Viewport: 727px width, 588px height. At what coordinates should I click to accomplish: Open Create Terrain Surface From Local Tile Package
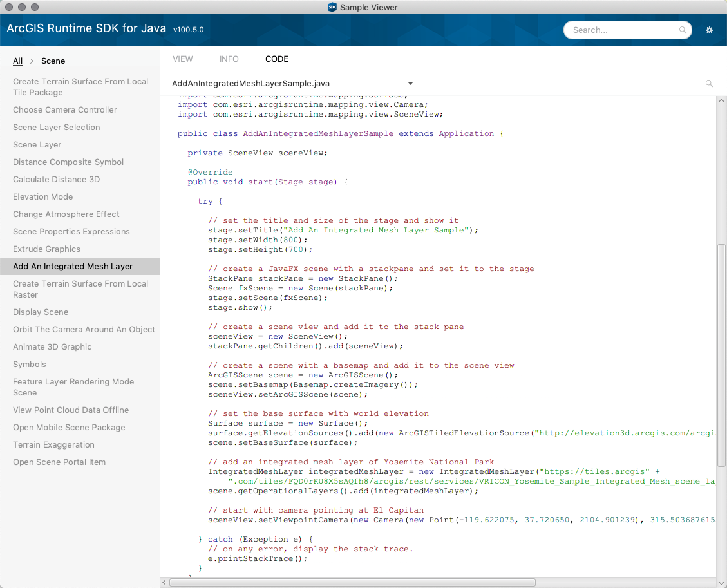point(80,87)
